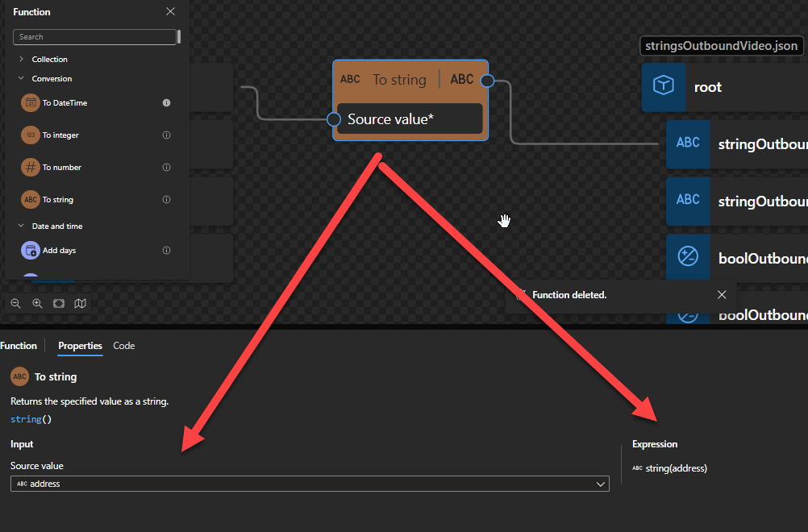
Task: Pick the To number function
Action: 61,168
